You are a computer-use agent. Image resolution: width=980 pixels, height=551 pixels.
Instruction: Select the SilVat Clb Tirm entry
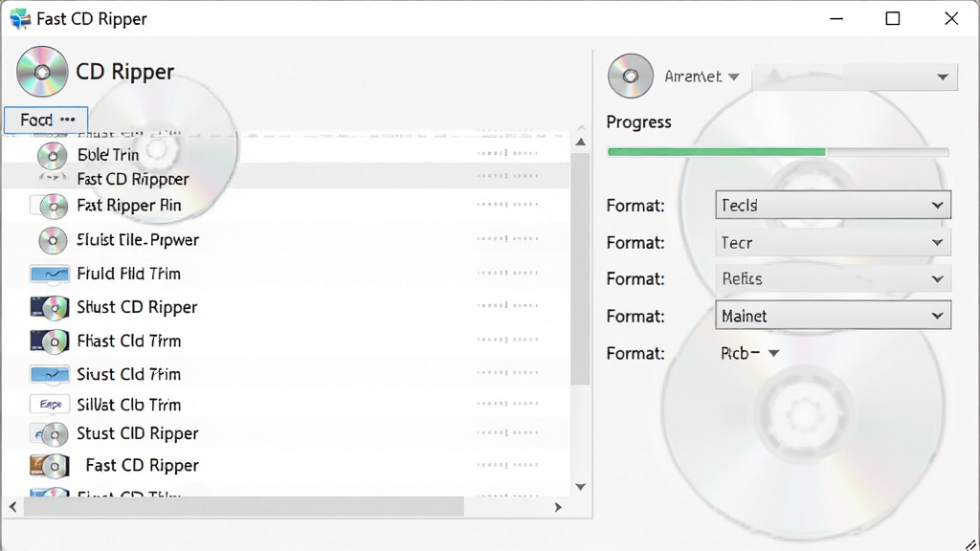286,405
